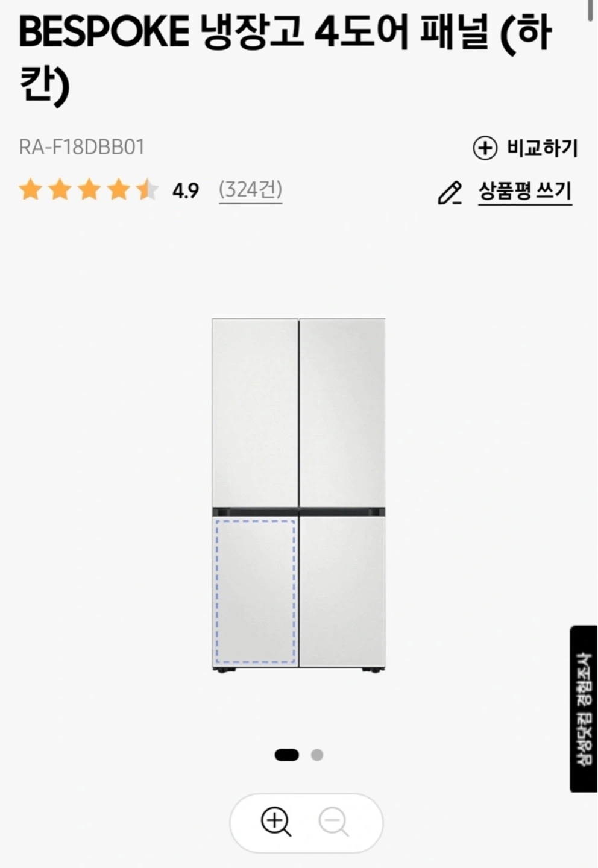
Task: Click the dashed lower-left fridge panel
Action: (255, 591)
